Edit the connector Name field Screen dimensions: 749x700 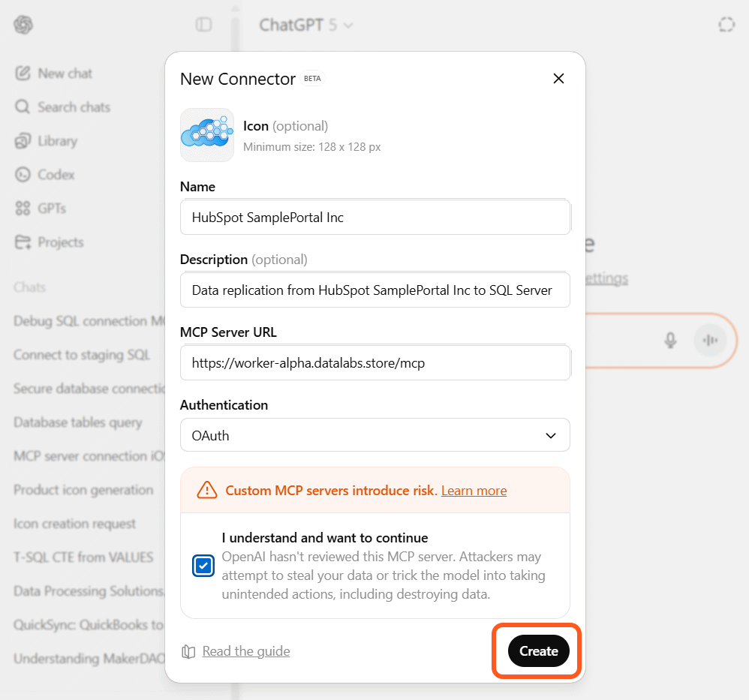pyautogui.click(x=374, y=217)
